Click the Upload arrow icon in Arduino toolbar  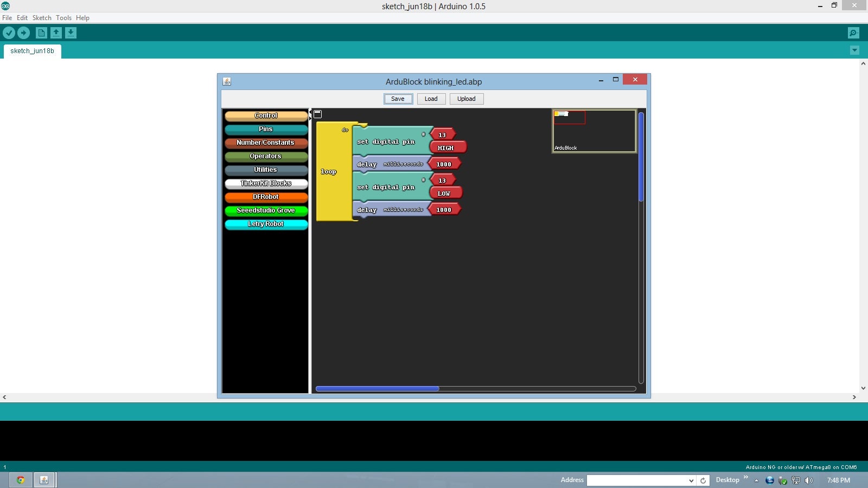coord(23,33)
